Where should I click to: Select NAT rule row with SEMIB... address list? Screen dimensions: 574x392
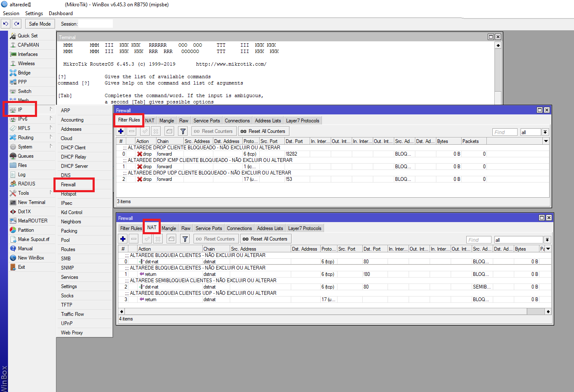point(335,287)
